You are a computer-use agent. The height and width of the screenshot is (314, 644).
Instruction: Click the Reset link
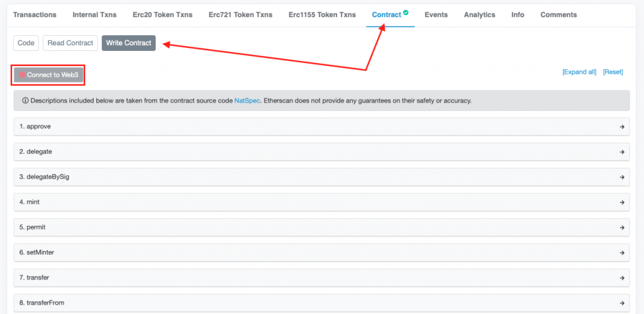[x=613, y=72]
